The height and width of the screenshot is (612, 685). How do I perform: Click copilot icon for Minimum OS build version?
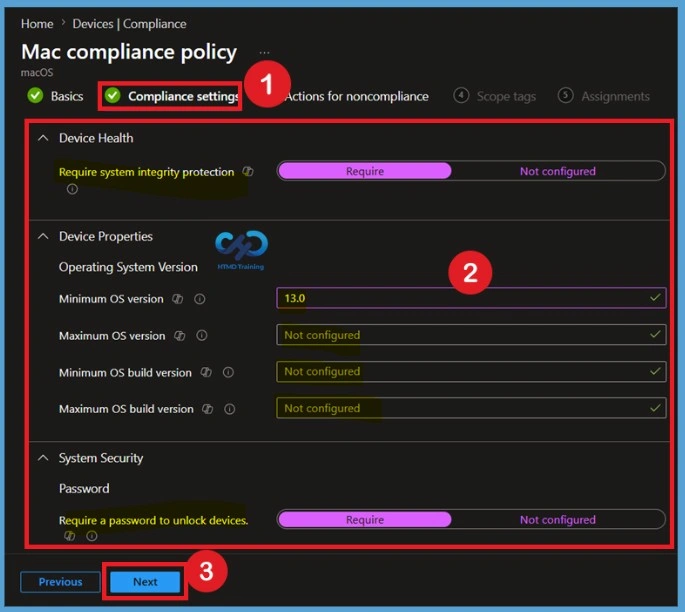point(206,372)
